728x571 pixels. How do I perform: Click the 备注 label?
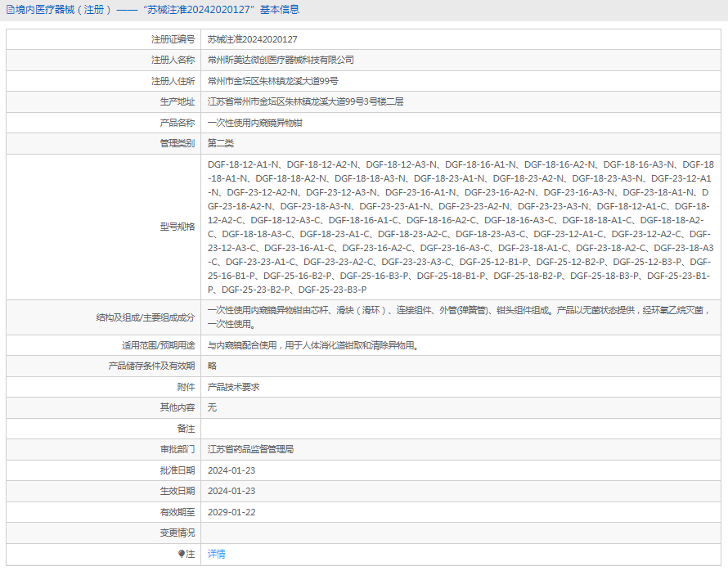[186, 429]
